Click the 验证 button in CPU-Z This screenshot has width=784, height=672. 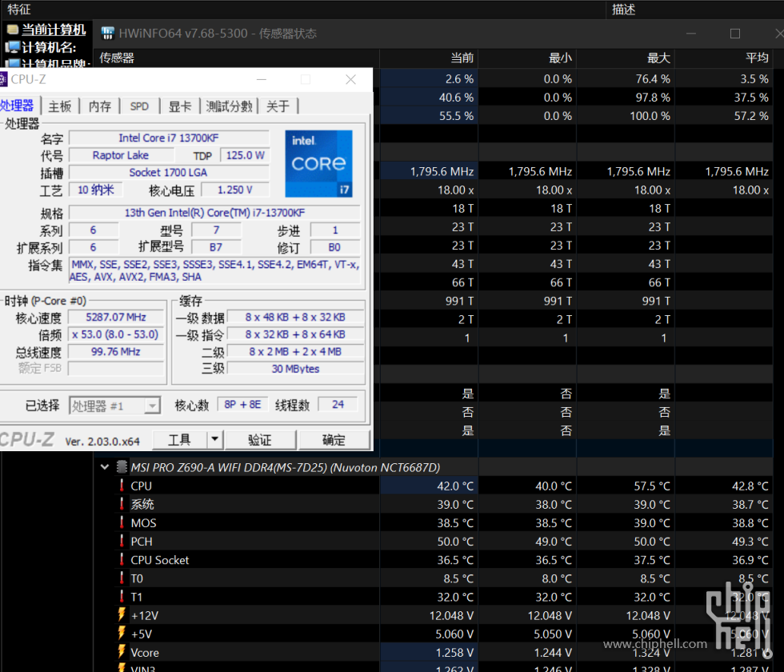260,440
